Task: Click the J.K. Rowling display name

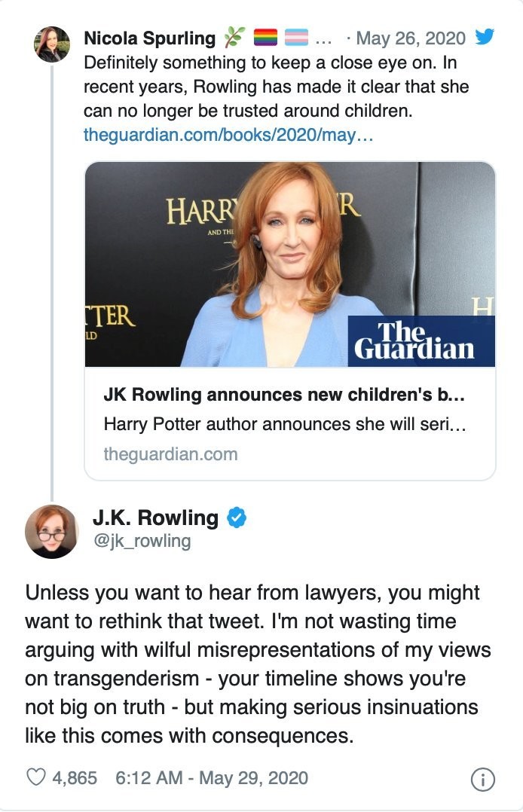Action: (155, 517)
